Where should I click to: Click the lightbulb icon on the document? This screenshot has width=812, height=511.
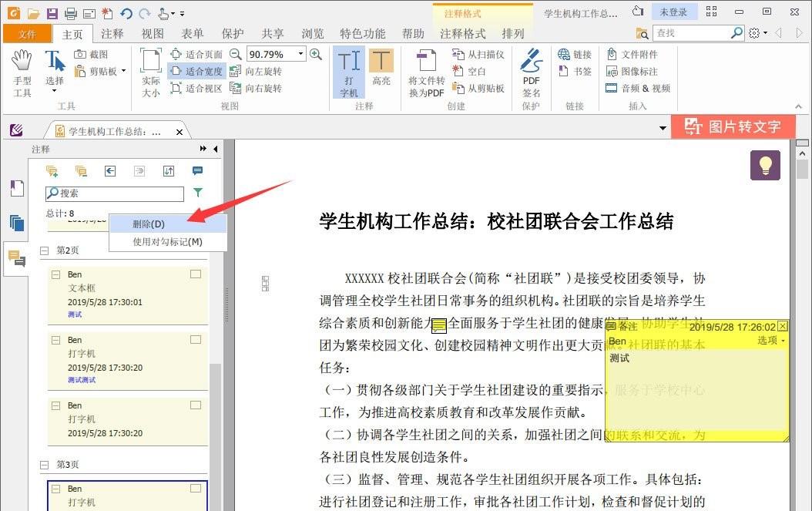[764, 165]
